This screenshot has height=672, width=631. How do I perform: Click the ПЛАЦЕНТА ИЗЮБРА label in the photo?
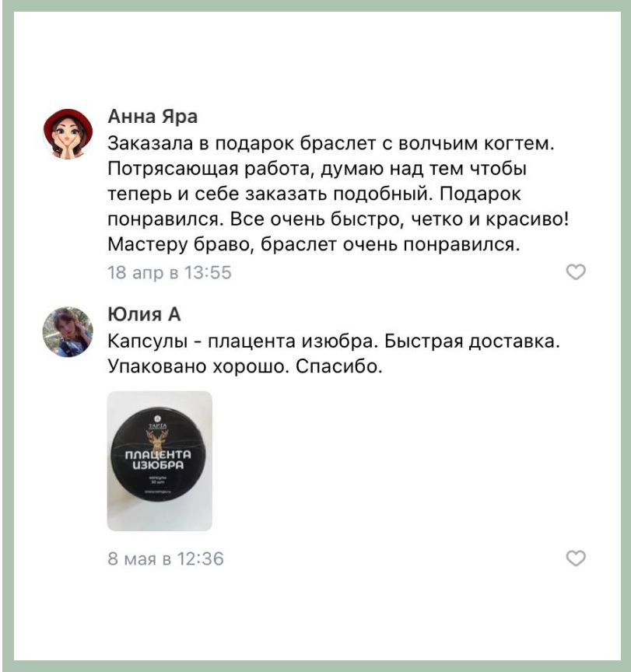[x=158, y=460]
